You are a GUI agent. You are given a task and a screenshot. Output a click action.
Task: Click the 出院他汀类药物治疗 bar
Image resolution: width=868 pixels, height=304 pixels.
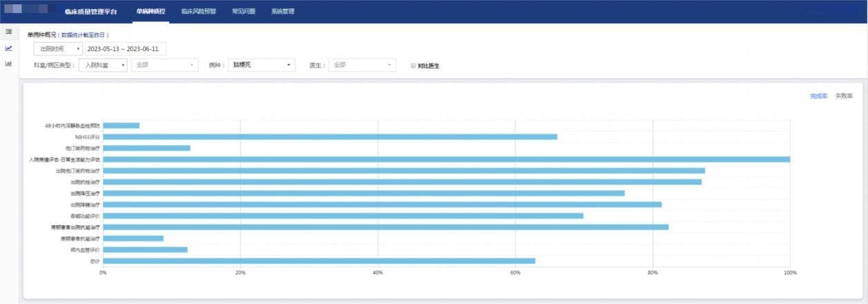click(x=404, y=171)
